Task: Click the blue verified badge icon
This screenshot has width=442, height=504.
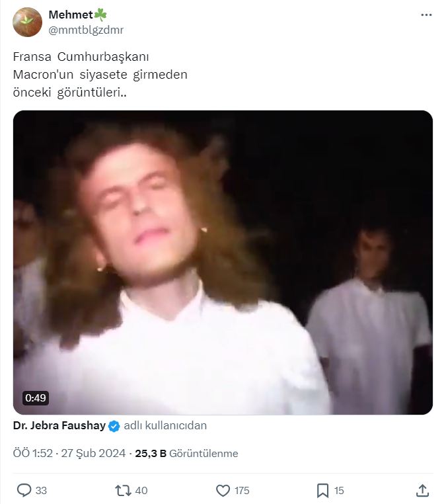Action: pyautogui.click(x=114, y=426)
